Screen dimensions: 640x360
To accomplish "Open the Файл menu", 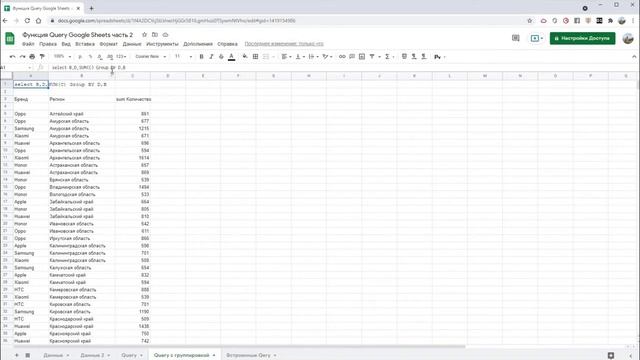I will [x=28, y=44].
